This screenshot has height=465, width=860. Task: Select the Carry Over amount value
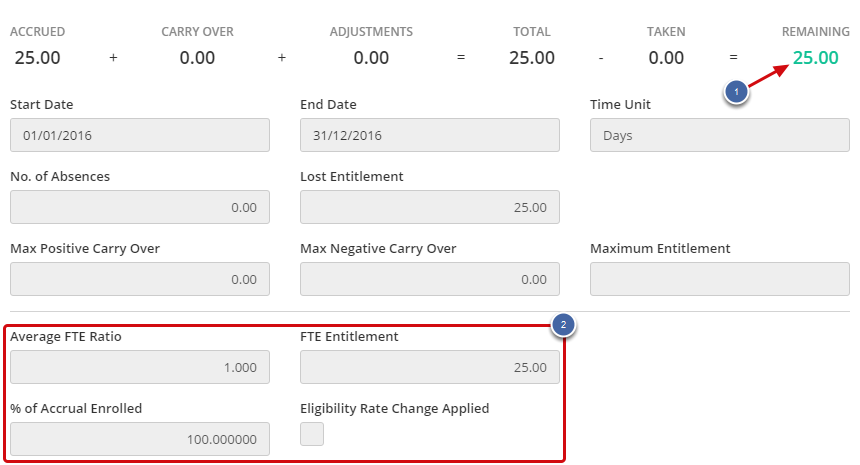197,58
